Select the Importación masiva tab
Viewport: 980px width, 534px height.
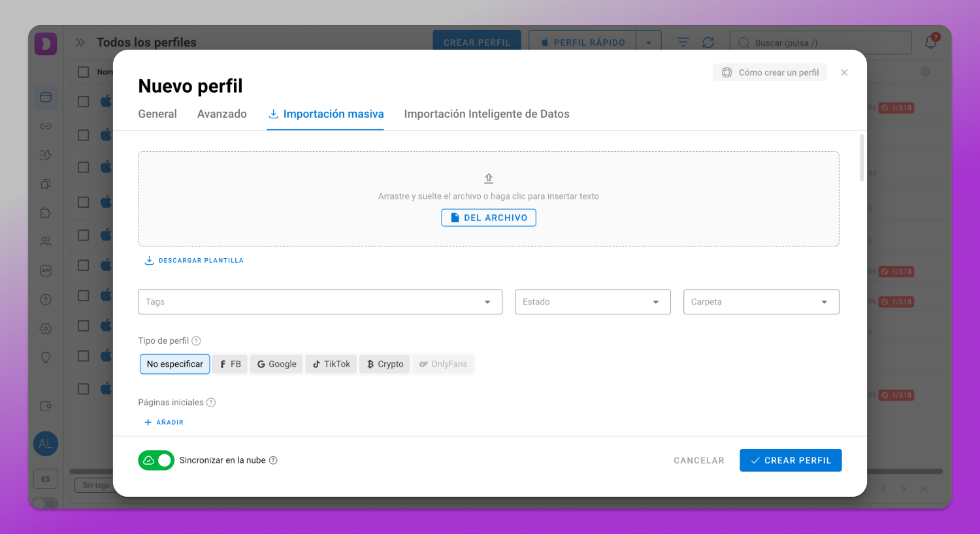[325, 114]
